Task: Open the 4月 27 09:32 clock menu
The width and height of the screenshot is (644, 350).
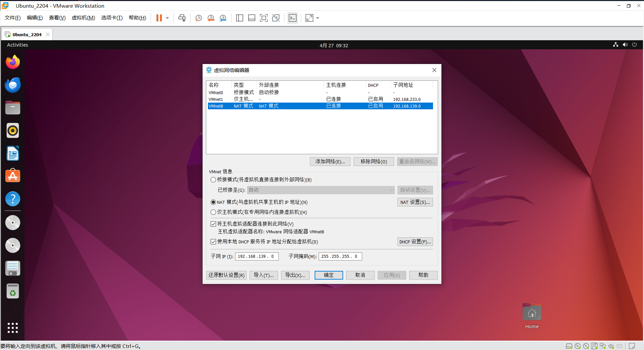Action: tap(334, 45)
